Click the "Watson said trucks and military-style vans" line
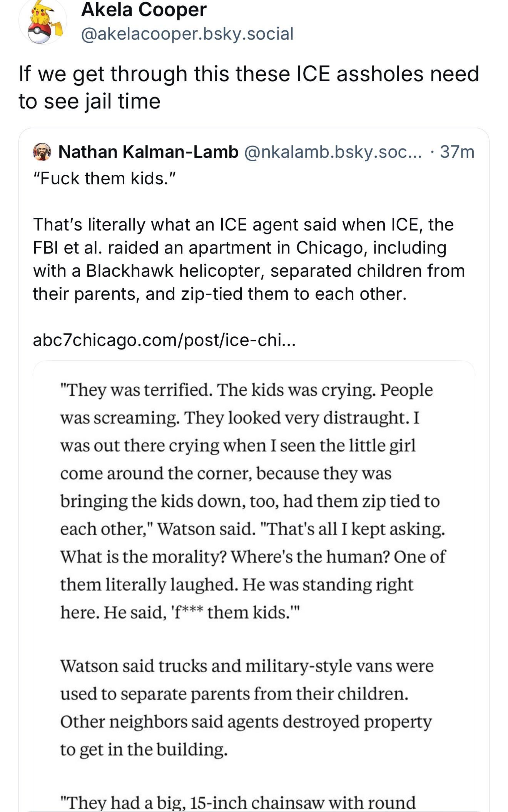 tap(246, 666)
